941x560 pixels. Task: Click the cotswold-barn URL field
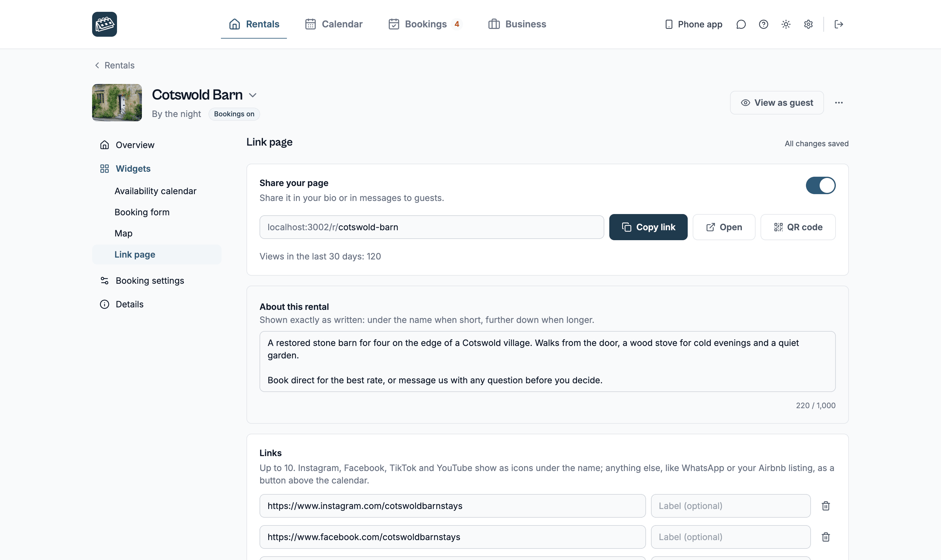tap(431, 227)
